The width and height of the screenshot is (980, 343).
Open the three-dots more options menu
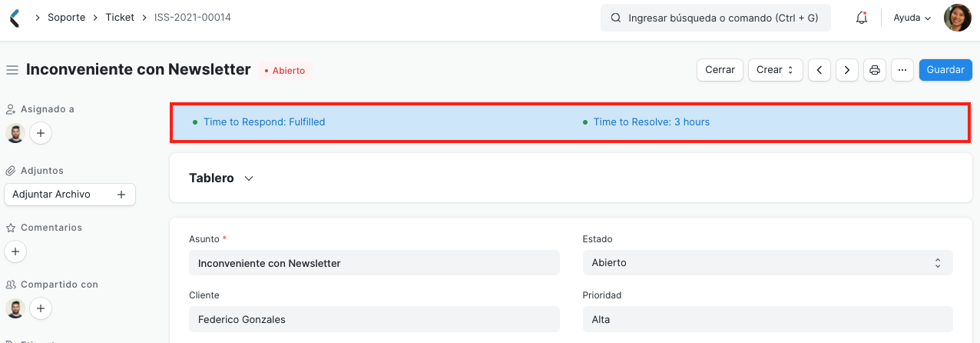pos(902,70)
